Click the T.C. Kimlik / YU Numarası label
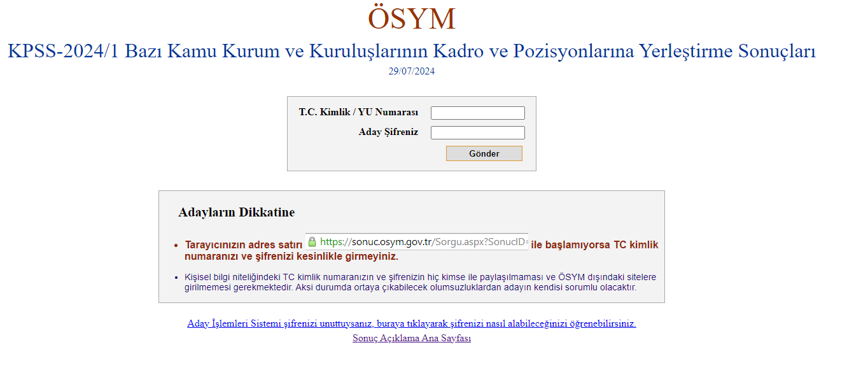This screenshot has width=868, height=382. (x=358, y=112)
